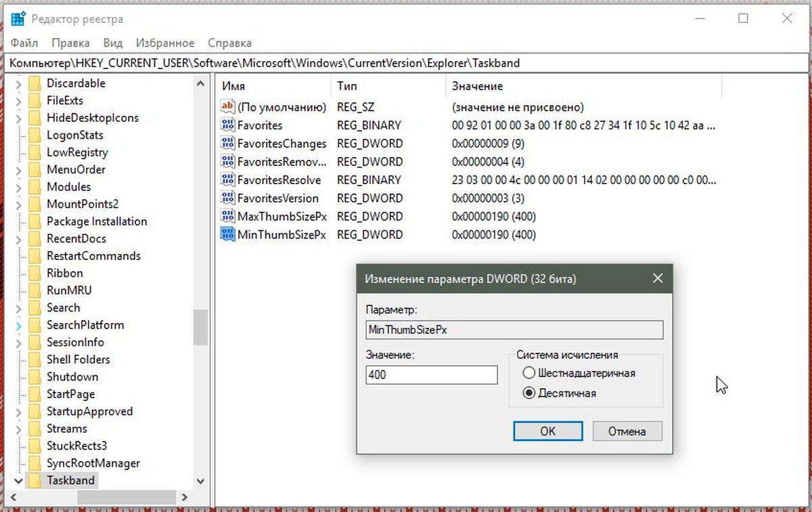
Task: Click the Registry Editor title bar icon
Action: click(18, 18)
